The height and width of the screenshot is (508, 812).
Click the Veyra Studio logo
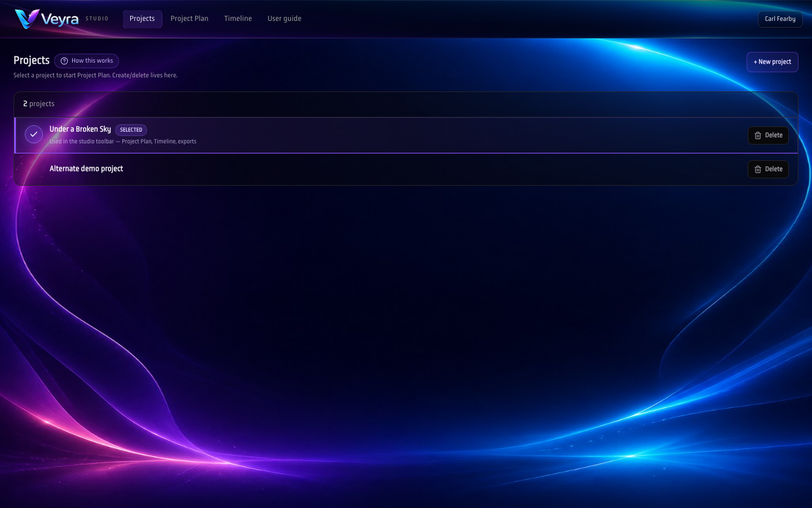click(x=61, y=19)
